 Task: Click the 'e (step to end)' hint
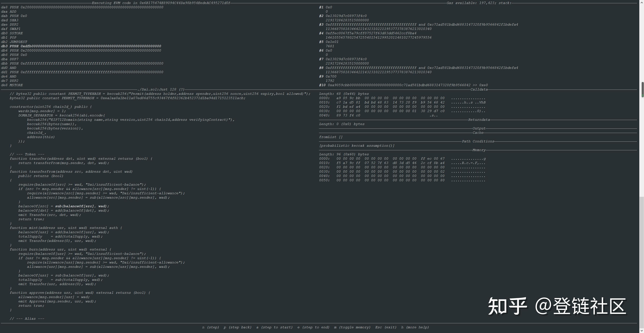pos(313,327)
